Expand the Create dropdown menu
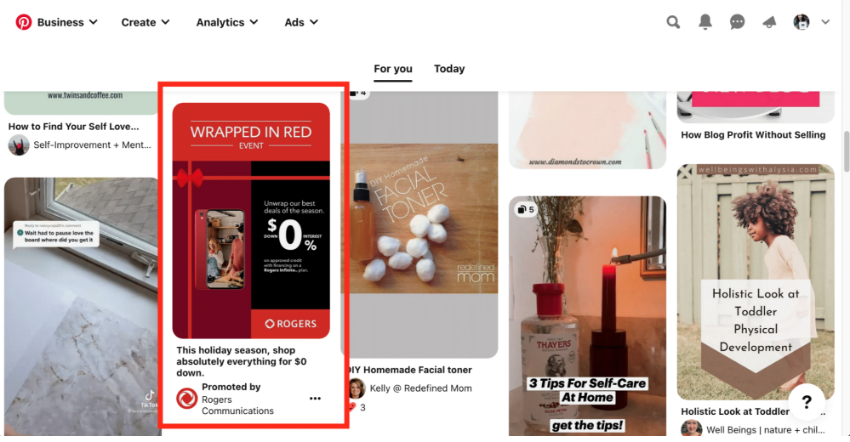 tap(145, 22)
